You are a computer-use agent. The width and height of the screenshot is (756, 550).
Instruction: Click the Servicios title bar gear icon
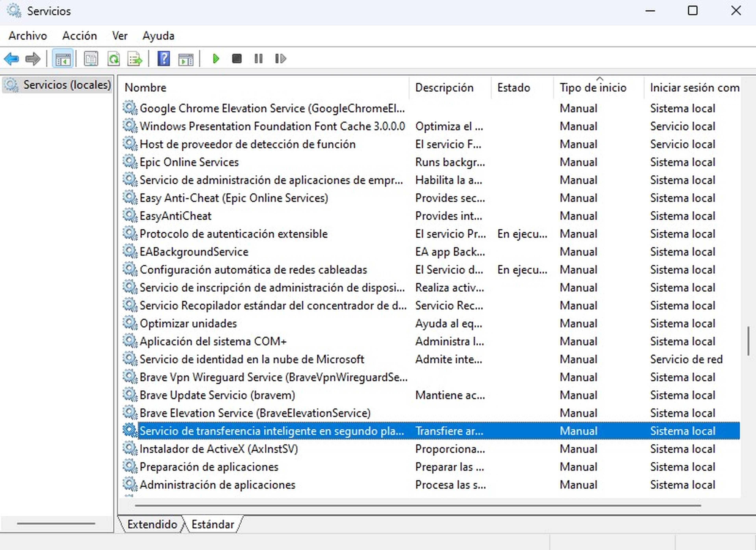[14, 11]
